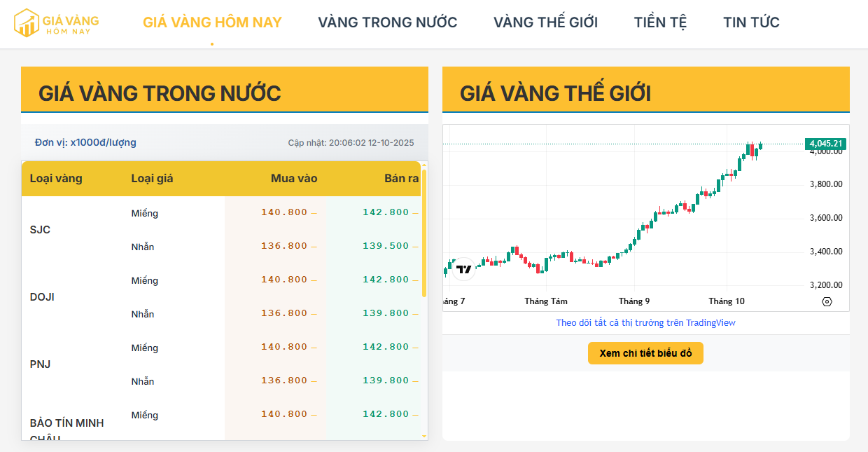Click SJC Nhẫn selling price 139.500
868x452 pixels.
coord(386,246)
